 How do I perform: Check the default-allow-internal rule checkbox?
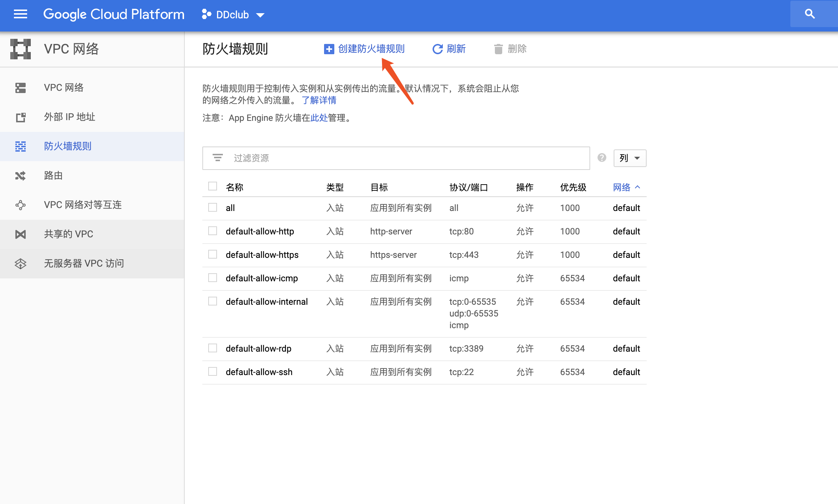pyautogui.click(x=213, y=301)
